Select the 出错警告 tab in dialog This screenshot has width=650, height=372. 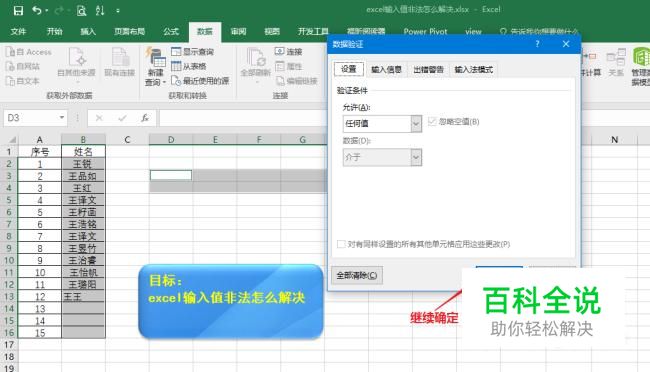click(x=428, y=69)
